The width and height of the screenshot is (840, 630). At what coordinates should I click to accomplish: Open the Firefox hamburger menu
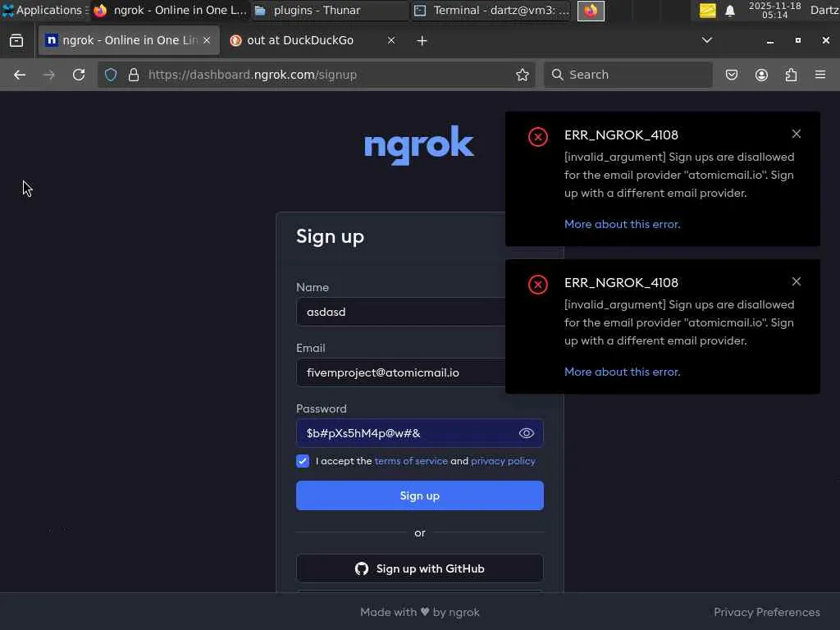(x=820, y=75)
